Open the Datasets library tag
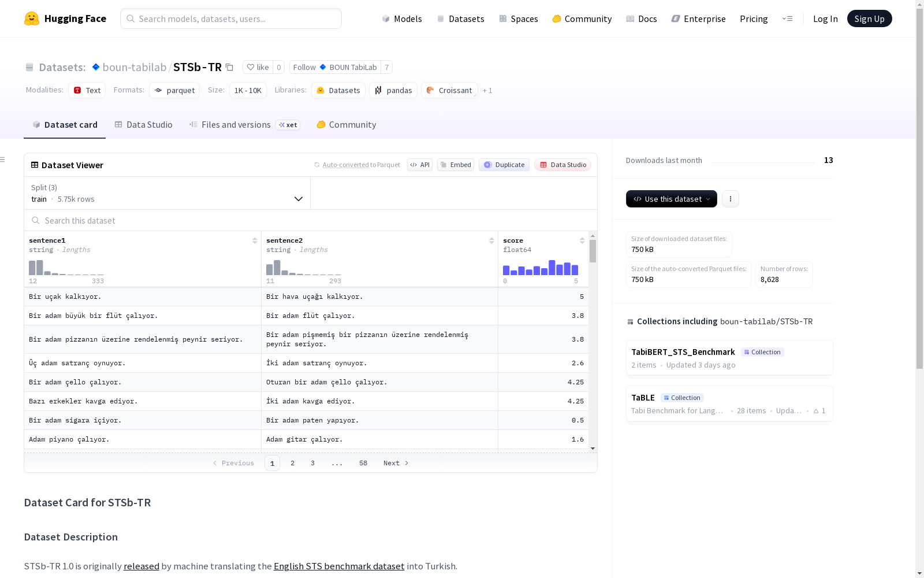 tap(338, 90)
